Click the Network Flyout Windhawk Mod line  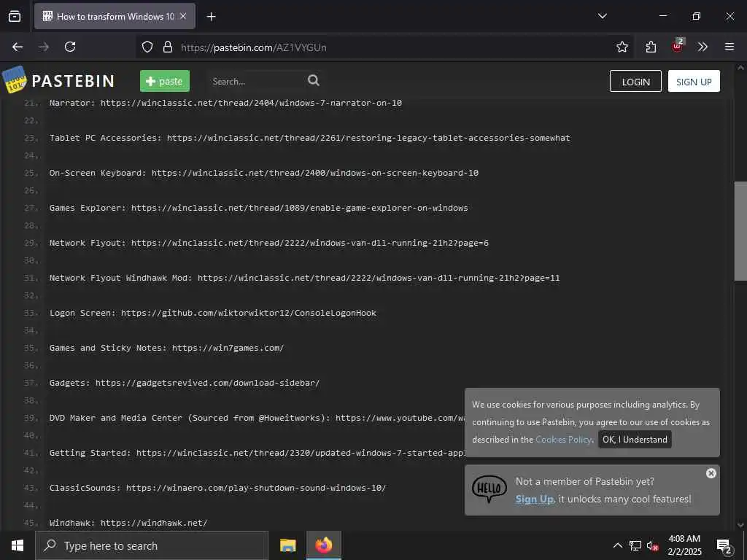305,278
